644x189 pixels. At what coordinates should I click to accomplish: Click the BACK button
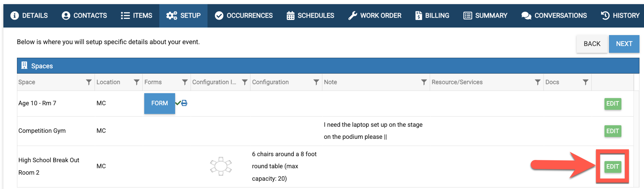(x=592, y=44)
